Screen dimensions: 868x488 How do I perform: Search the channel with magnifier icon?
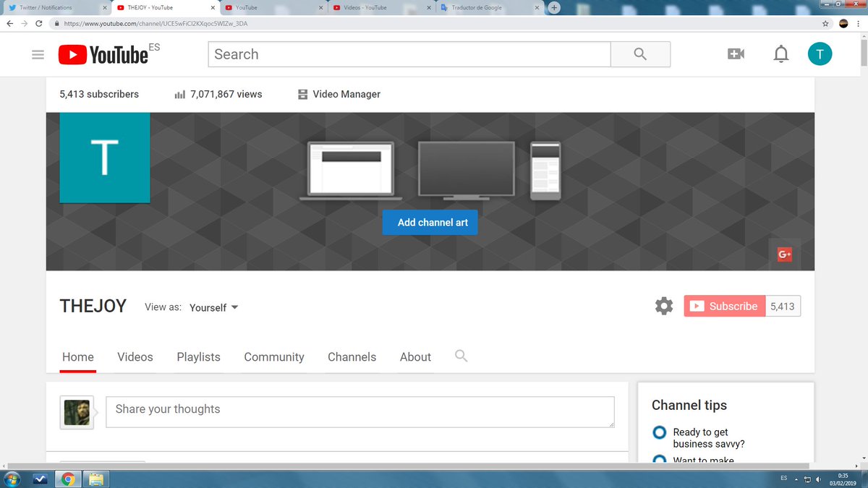pos(461,356)
